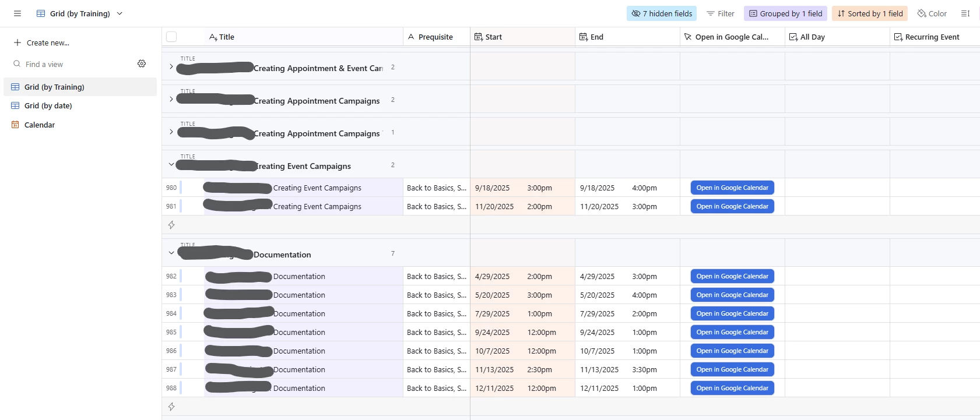This screenshot has height=420, width=980.
Task: Select the Grid (by Training) view
Action: tap(80, 87)
